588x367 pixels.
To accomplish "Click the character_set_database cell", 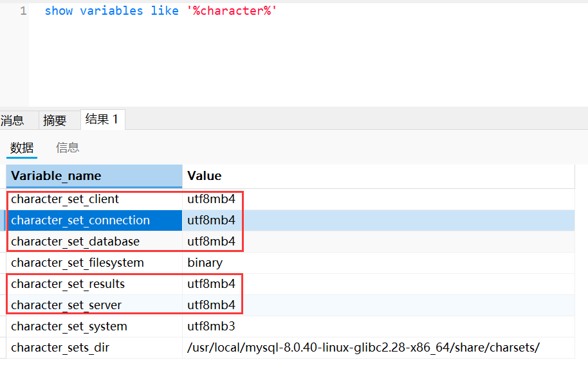I will pyautogui.click(x=75, y=242).
